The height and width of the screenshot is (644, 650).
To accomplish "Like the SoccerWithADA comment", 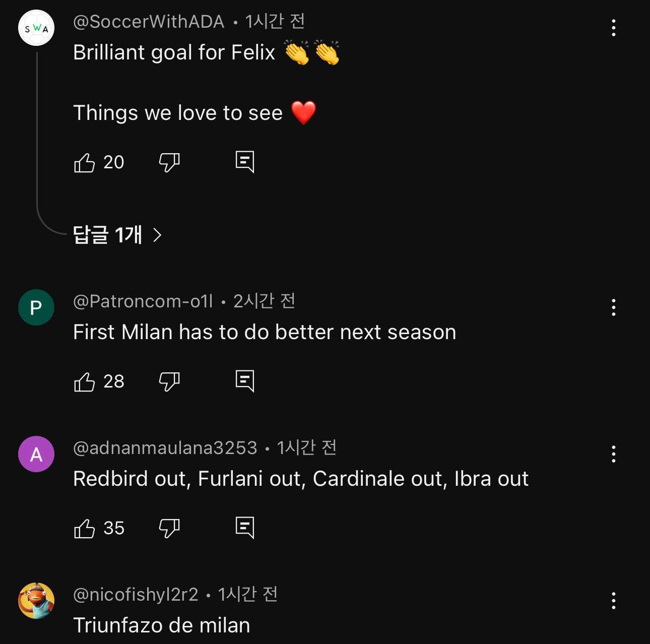I will (85, 162).
